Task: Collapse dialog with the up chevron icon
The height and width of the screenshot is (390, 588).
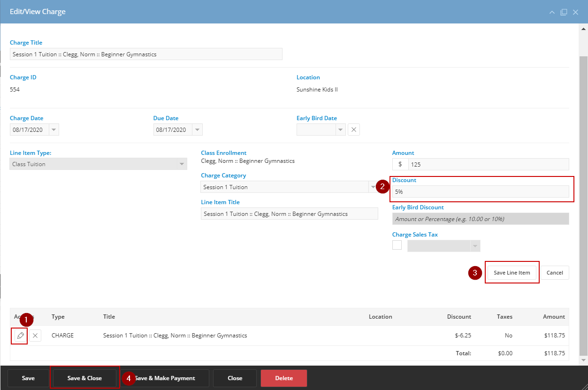Action: coord(552,12)
